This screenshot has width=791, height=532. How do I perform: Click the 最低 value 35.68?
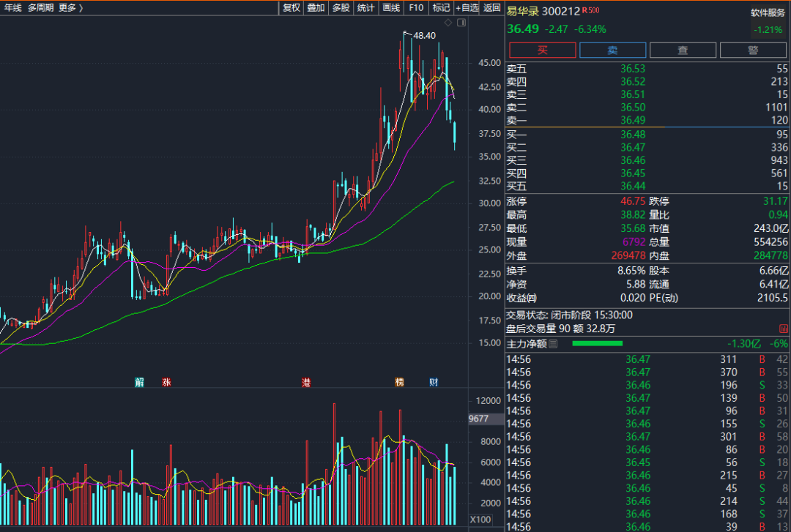pyautogui.click(x=633, y=228)
